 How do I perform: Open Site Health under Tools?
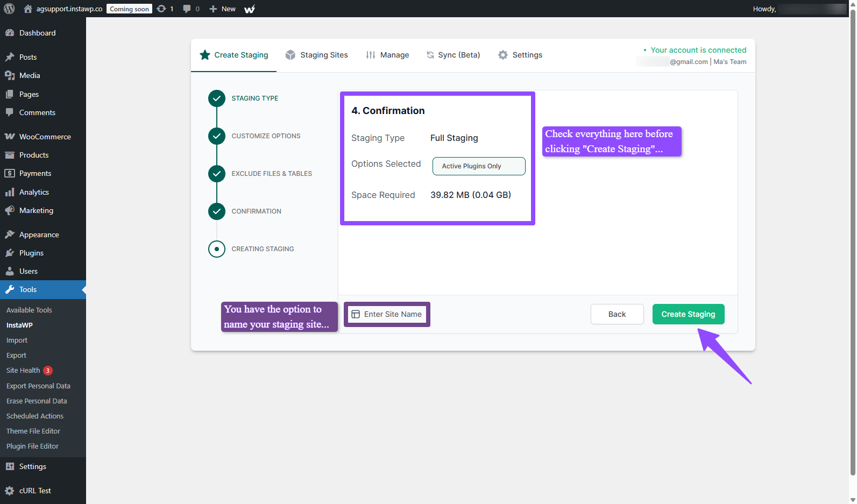coord(23,371)
